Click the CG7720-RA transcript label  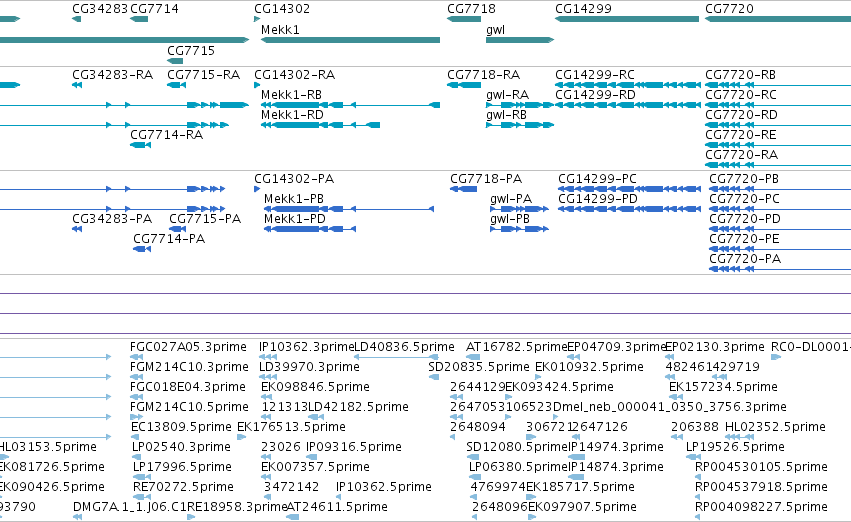point(741,155)
